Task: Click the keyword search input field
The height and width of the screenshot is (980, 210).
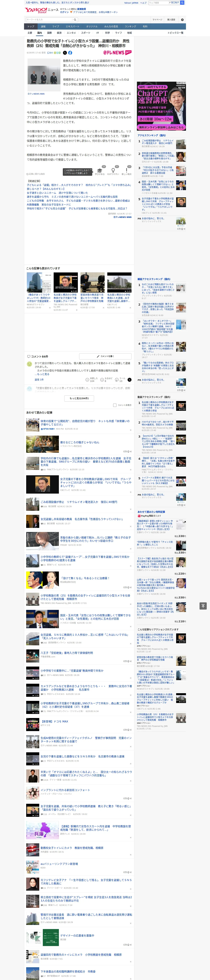Action: (49, 20)
